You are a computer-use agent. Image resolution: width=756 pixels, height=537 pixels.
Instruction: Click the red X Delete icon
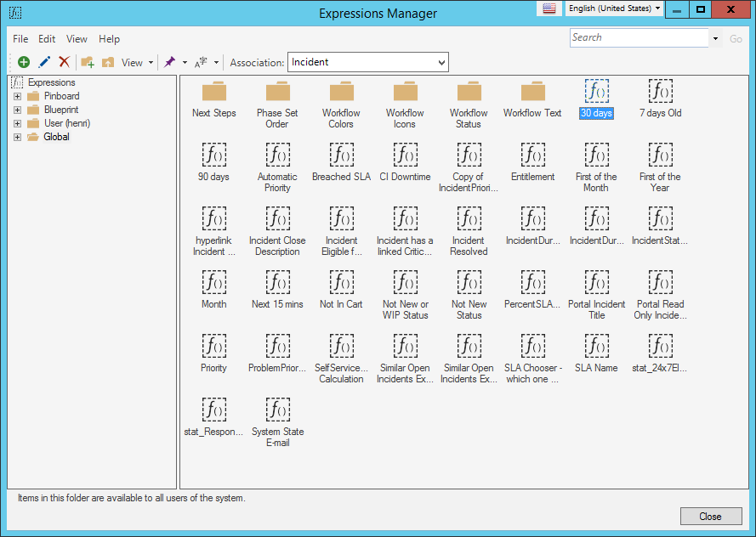point(64,62)
